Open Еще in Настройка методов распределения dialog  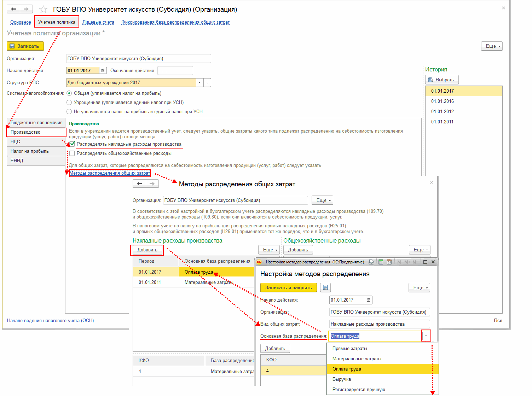click(419, 288)
